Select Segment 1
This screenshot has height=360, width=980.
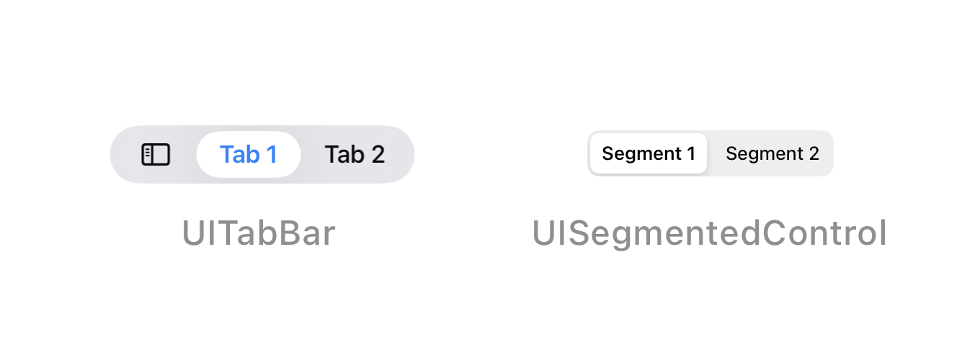tap(649, 153)
